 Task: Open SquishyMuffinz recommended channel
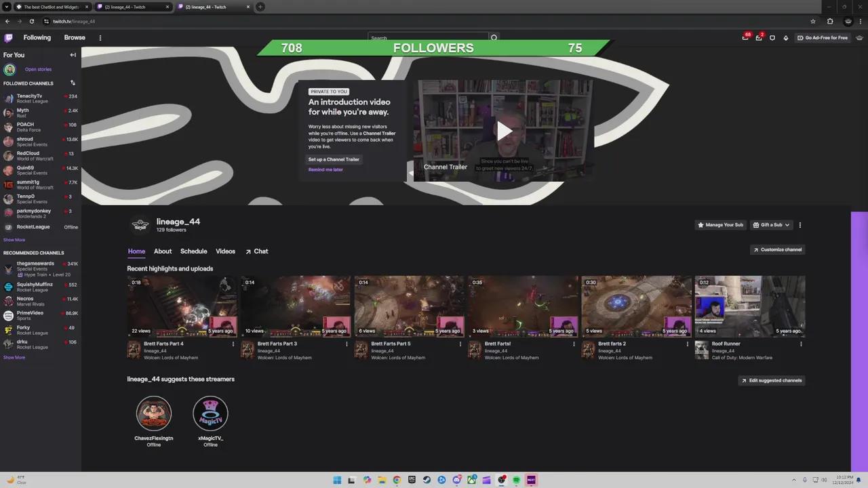point(41,287)
